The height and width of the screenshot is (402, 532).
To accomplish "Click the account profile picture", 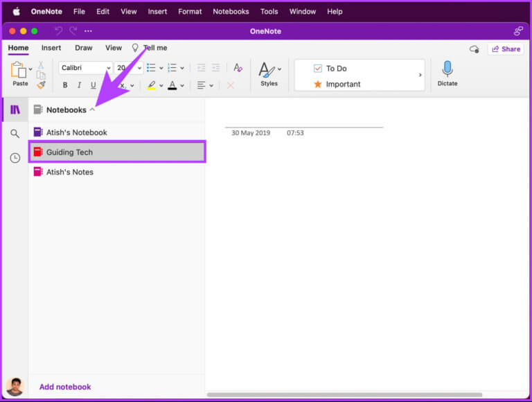I will point(15,386).
